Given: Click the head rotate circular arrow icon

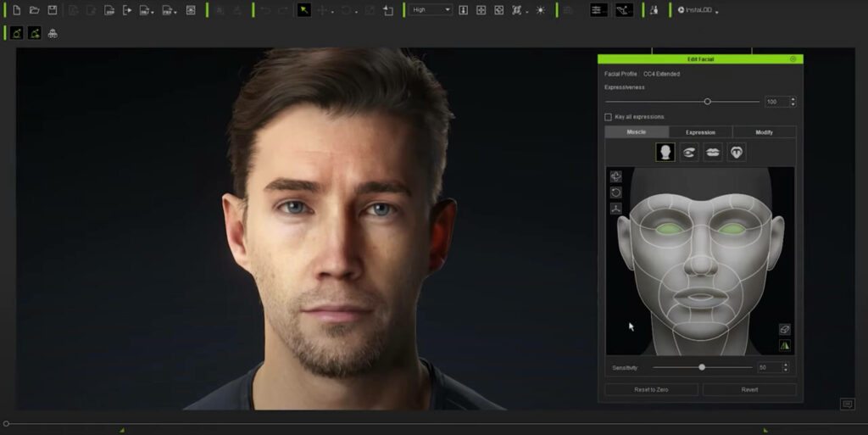Looking at the screenshot, I should tap(615, 192).
